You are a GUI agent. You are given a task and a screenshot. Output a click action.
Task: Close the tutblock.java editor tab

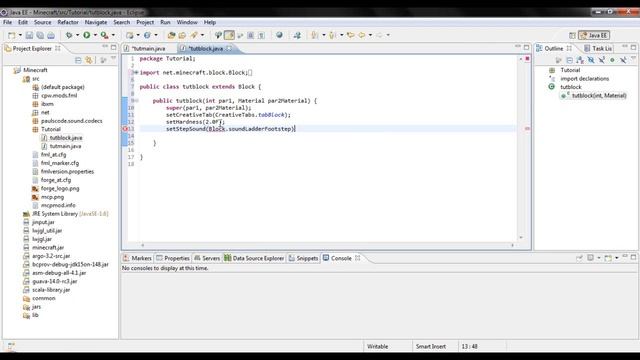coord(229,49)
